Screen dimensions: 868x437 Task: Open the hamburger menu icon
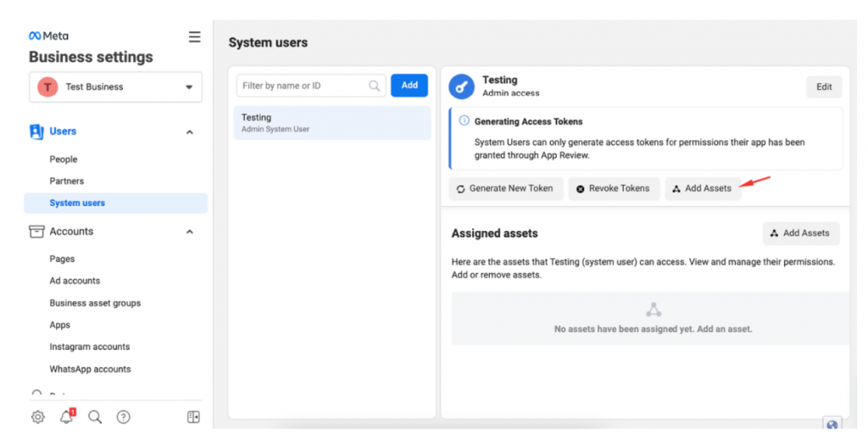[x=194, y=37]
